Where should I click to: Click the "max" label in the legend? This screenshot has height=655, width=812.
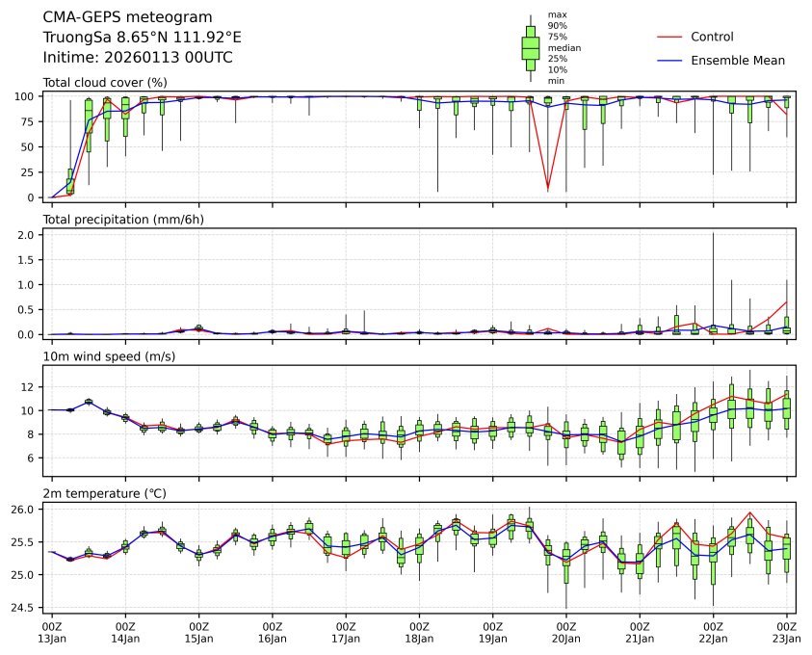[x=556, y=15]
